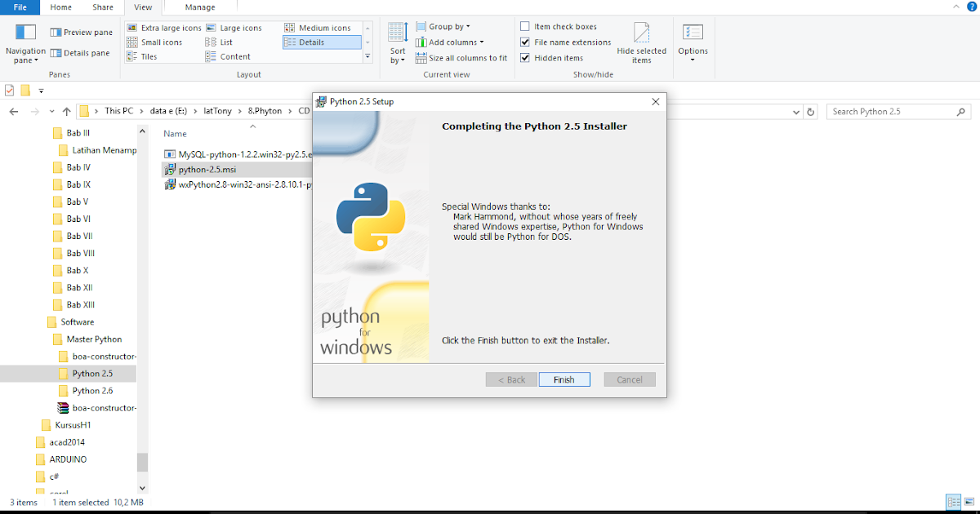Viewport: 980px width, 514px height.
Task: Select Extra large icons layout
Action: point(166,27)
